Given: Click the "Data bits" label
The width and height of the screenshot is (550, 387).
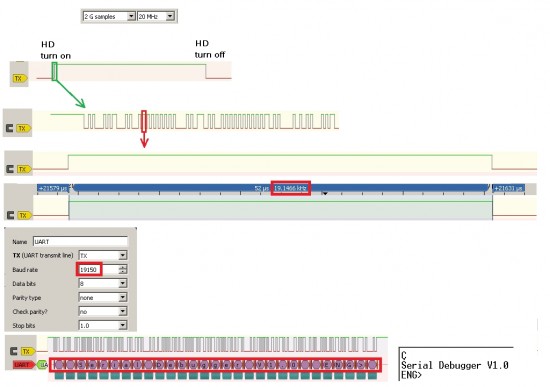Looking at the screenshot, I should (x=24, y=283).
